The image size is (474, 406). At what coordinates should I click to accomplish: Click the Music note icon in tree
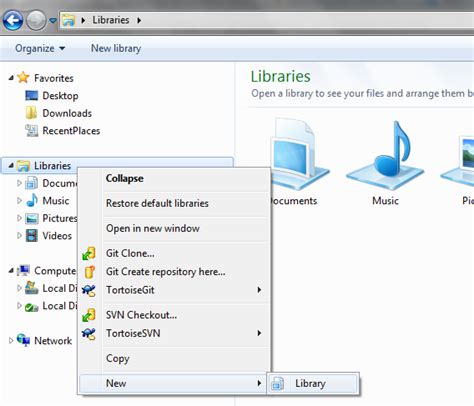32,200
